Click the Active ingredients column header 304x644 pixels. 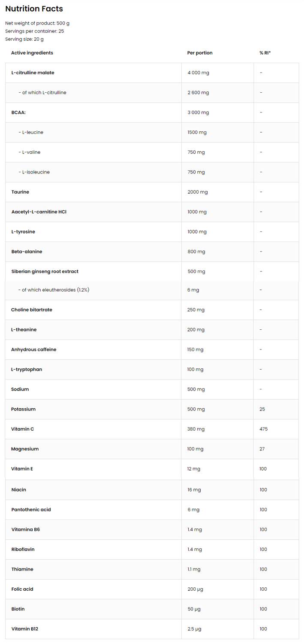tap(32, 53)
